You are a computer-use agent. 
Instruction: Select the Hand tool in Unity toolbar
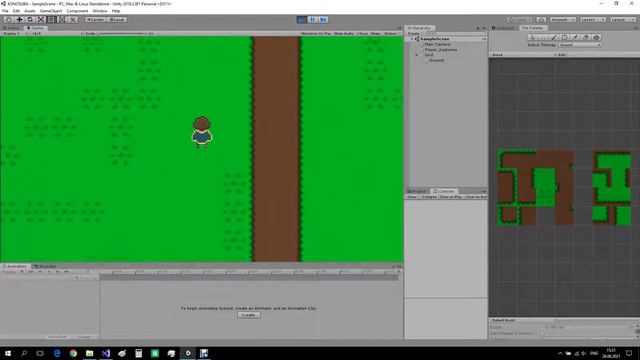point(9,20)
